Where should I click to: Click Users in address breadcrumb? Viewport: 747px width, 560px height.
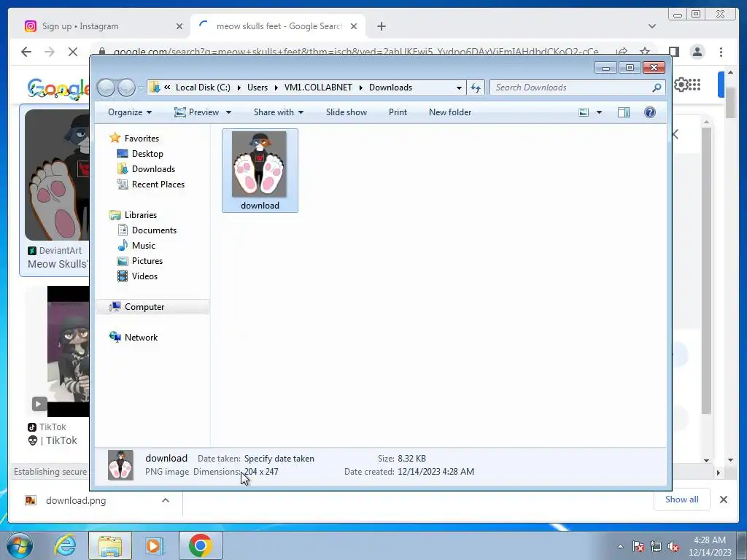pyautogui.click(x=258, y=87)
